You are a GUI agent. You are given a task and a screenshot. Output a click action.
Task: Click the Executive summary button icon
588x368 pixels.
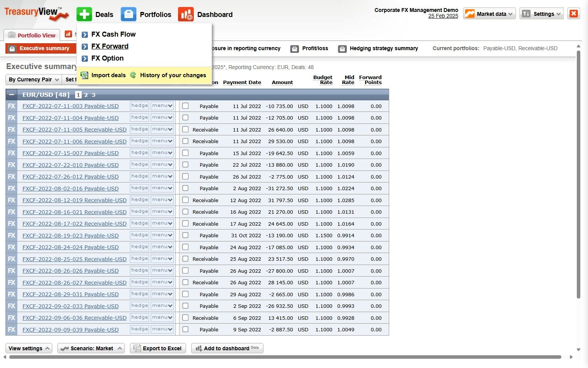click(x=12, y=49)
